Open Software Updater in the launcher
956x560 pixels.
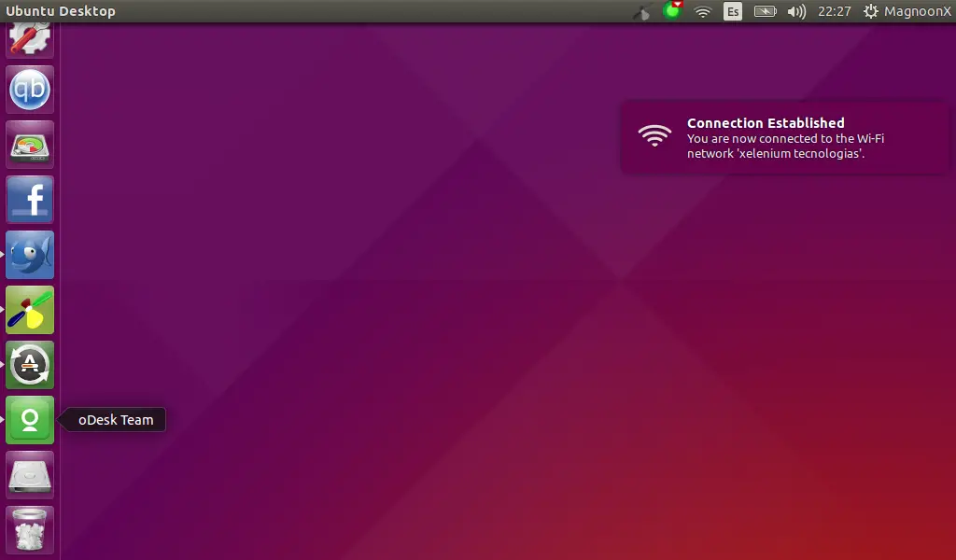(30, 364)
